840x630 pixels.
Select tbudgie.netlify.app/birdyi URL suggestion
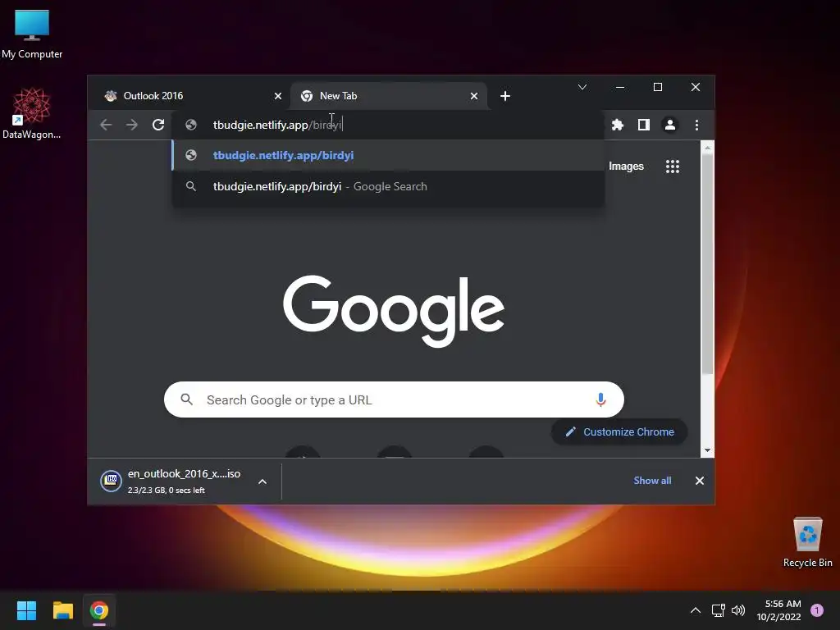pos(388,155)
